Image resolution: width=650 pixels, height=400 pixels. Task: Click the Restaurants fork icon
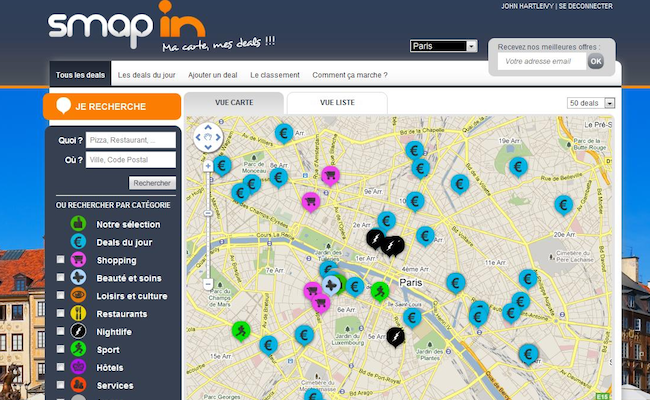78,313
